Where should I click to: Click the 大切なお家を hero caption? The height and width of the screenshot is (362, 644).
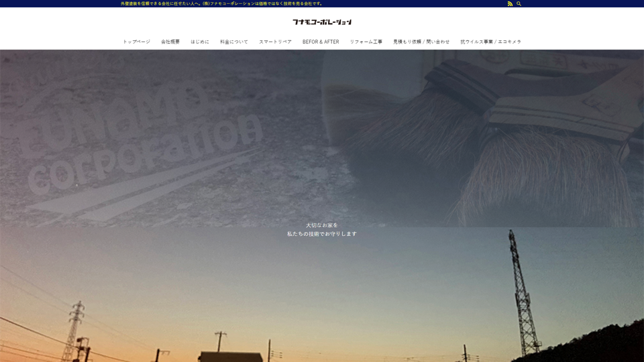pos(322,225)
